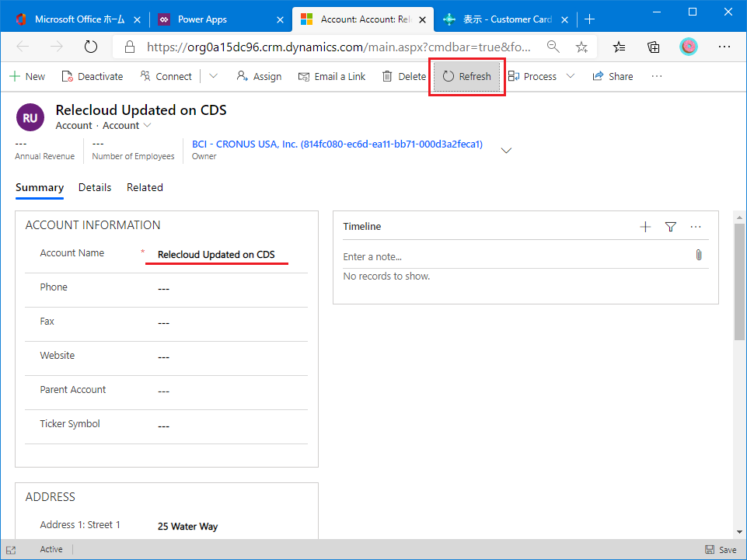This screenshot has width=747, height=560.
Task: Click the Deactivate button
Action: point(93,76)
